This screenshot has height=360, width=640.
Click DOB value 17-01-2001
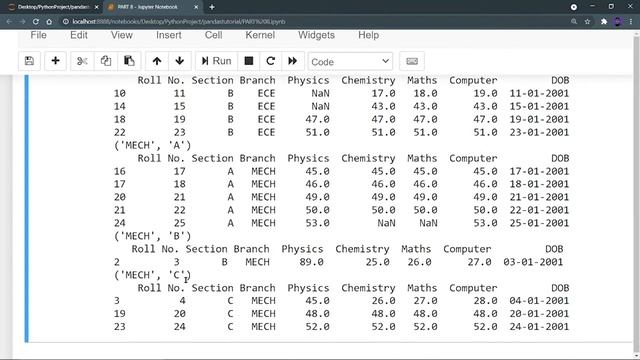(539, 171)
